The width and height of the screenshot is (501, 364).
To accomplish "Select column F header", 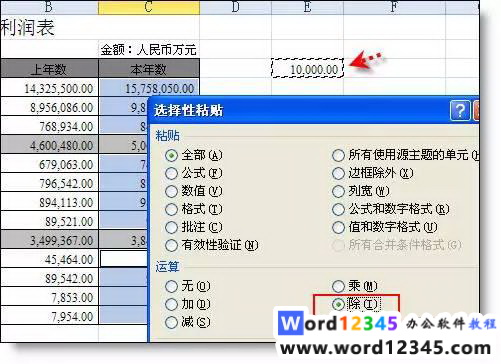I will click(394, 7).
